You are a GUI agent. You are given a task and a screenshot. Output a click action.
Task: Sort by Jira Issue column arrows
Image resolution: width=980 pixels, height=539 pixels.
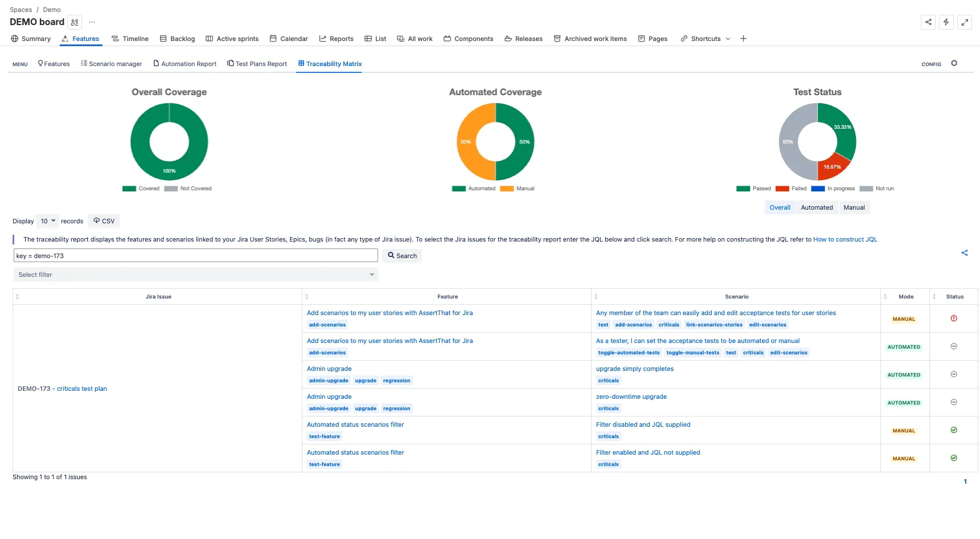(17, 297)
